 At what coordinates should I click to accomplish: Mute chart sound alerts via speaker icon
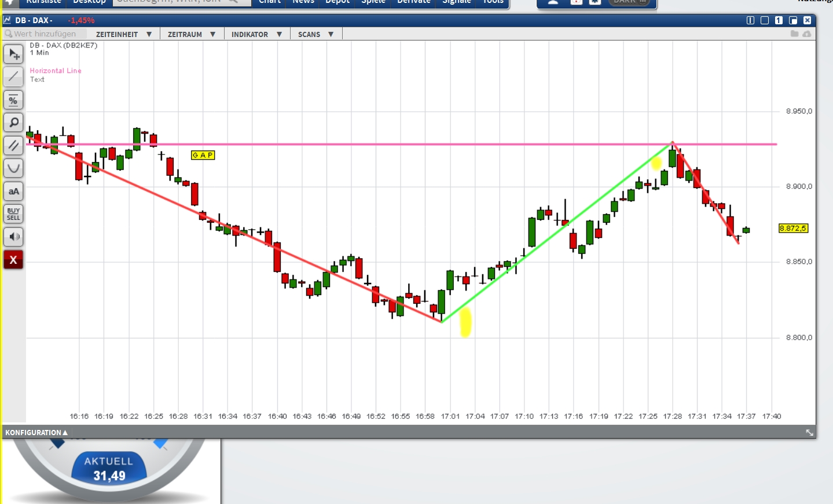tap(13, 236)
